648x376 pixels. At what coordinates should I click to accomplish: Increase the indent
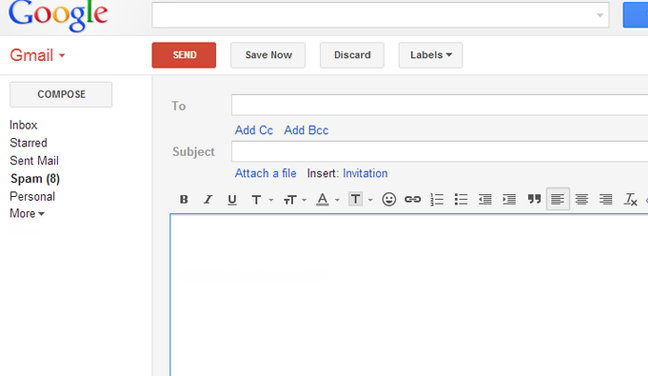point(509,199)
